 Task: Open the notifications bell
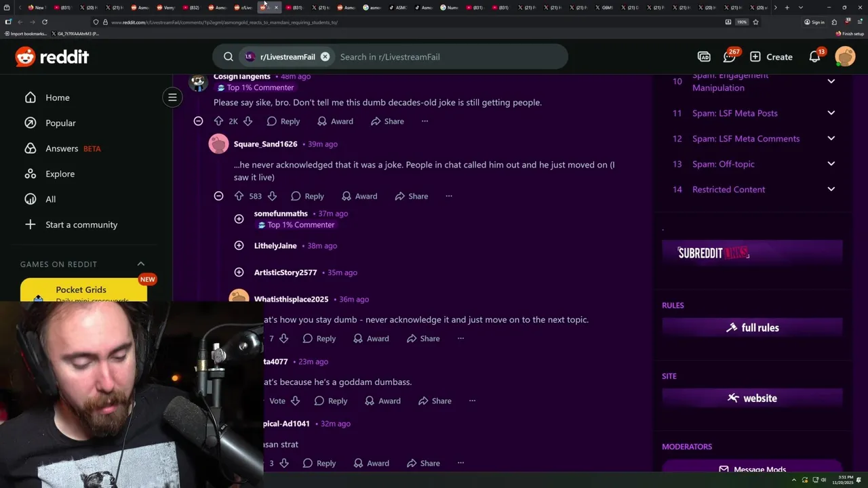point(815,57)
